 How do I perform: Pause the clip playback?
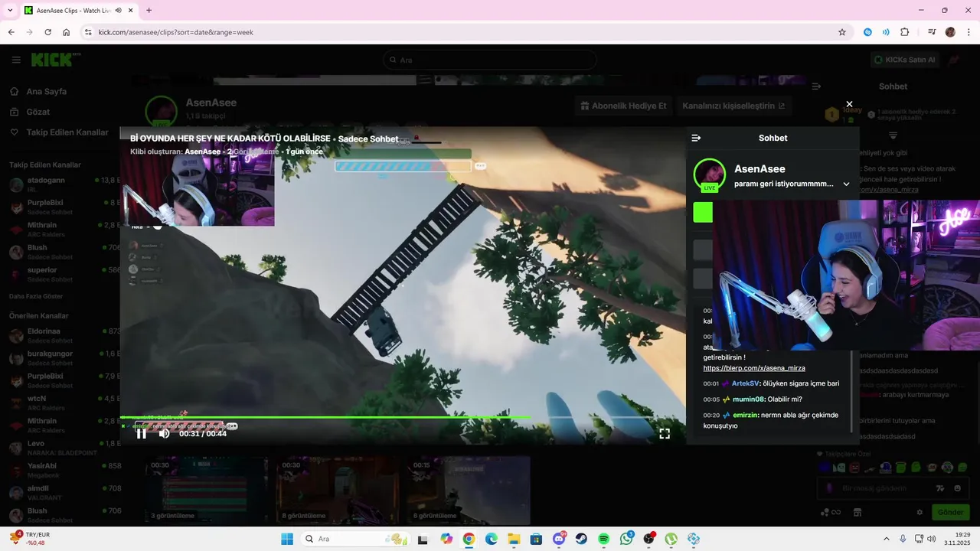tap(142, 433)
